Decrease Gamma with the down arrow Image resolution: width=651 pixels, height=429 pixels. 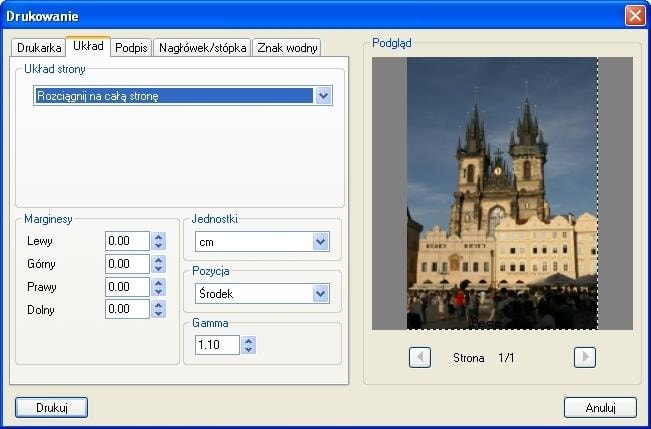pos(248,349)
